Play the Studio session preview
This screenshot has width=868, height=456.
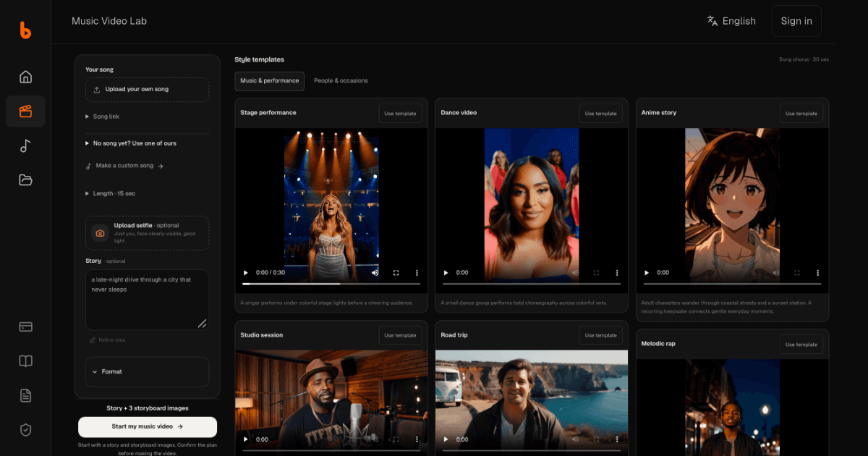(x=245, y=439)
